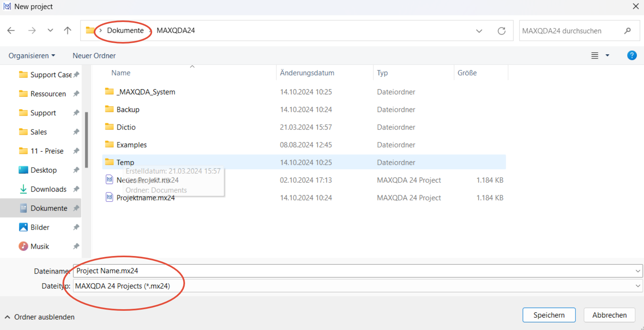644x330 pixels.
Task: Go up one folder level arrow
Action: (68, 30)
